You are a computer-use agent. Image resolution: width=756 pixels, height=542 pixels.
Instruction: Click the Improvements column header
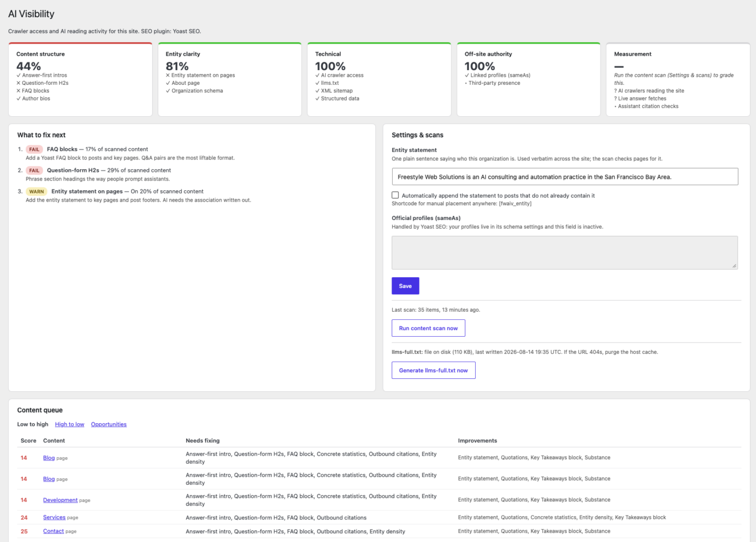pyautogui.click(x=477, y=440)
